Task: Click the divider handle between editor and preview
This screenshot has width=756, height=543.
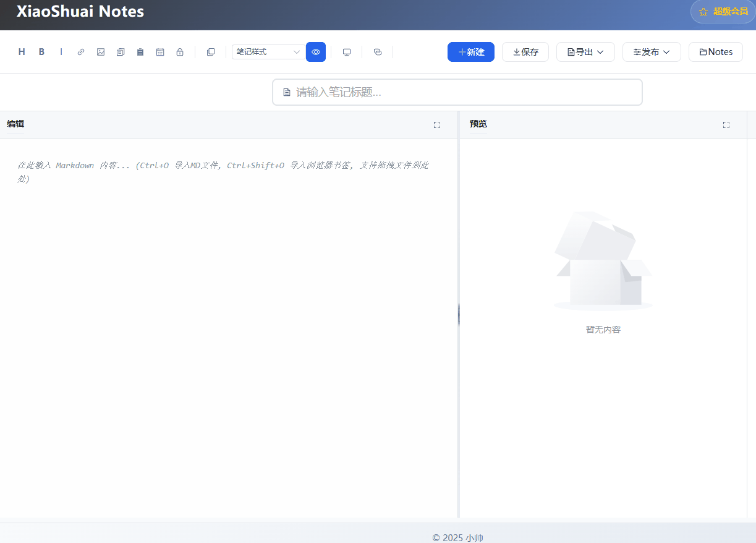Action: (x=459, y=315)
